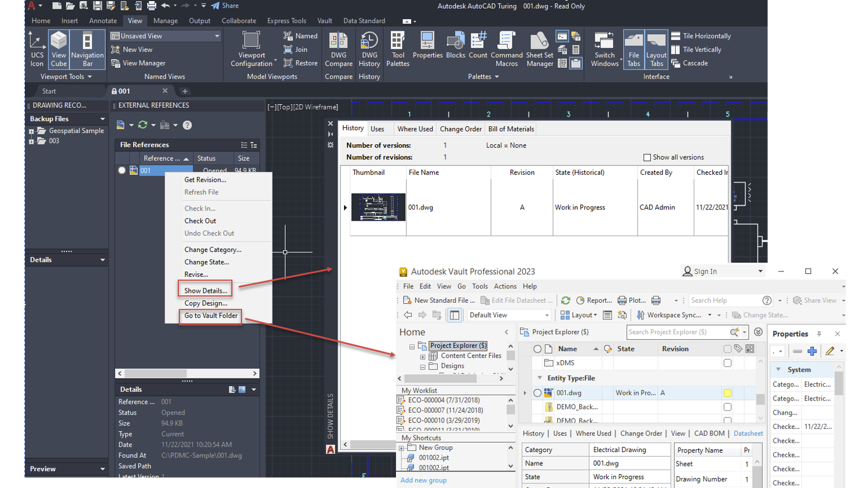This screenshot has height=488, width=868.
Task: Launch DWG Compare tool
Action: (339, 49)
